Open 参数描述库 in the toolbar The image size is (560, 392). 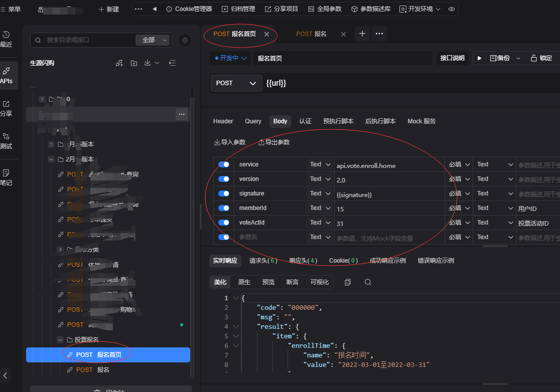point(371,9)
